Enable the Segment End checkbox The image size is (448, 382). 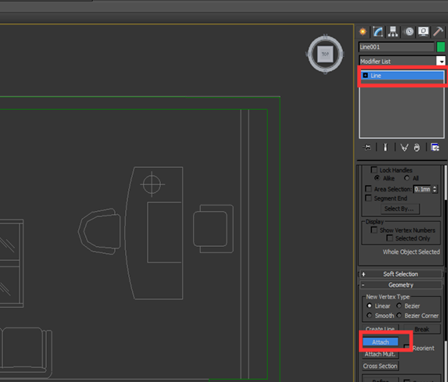coord(368,198)
